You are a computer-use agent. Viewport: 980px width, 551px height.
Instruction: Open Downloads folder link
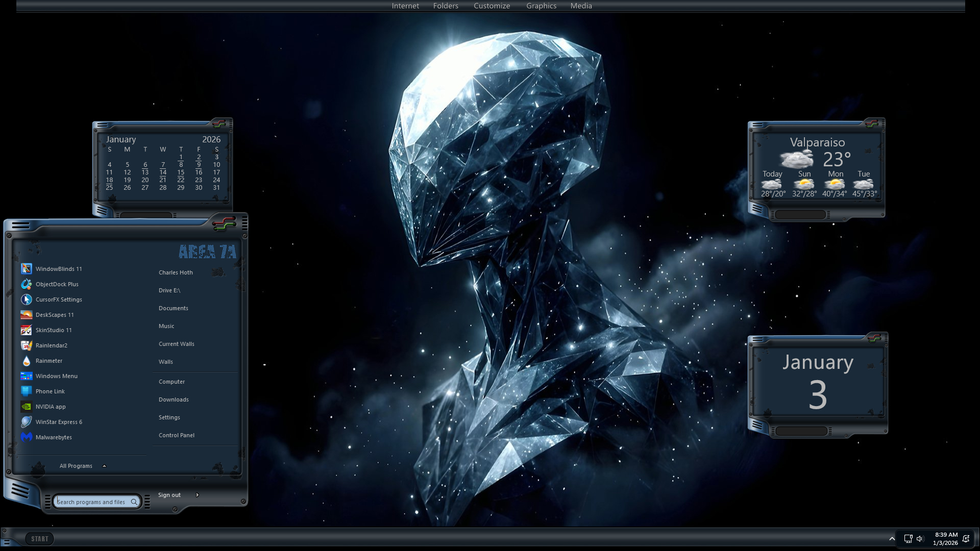pyautogui.click(x=174, y=399)
